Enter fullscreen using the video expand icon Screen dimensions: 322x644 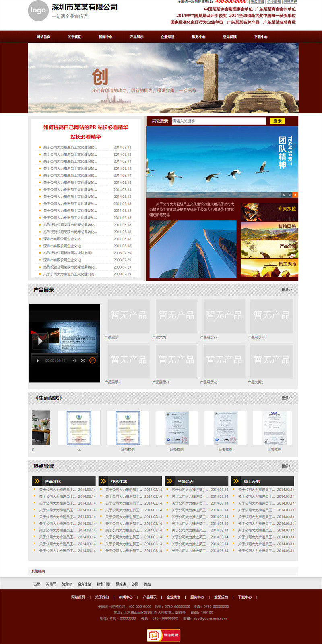(83, 361)
